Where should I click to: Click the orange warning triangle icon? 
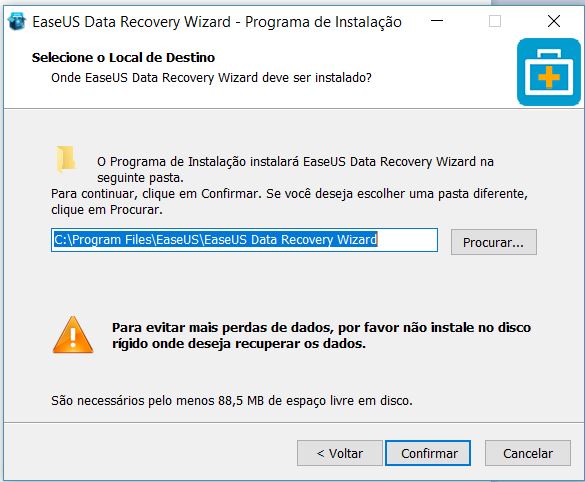[73, 335]
